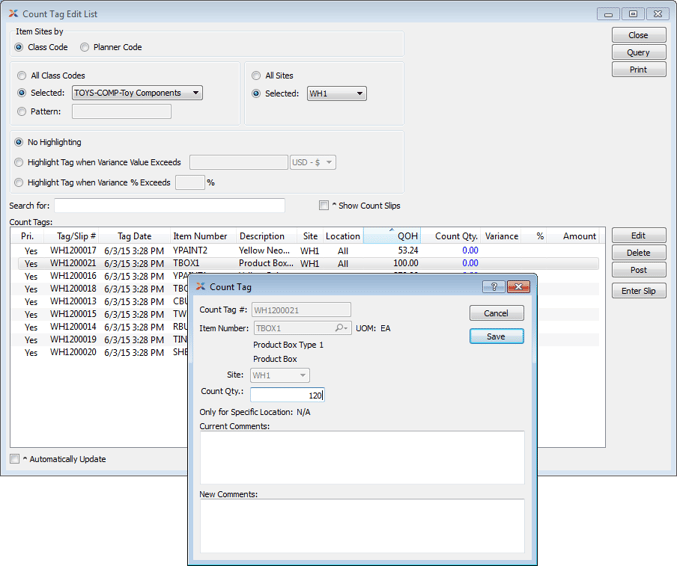Minimize the Count Tag Edit List window
This screenshot has height=566, width=677.
click(x=609, y=14)
